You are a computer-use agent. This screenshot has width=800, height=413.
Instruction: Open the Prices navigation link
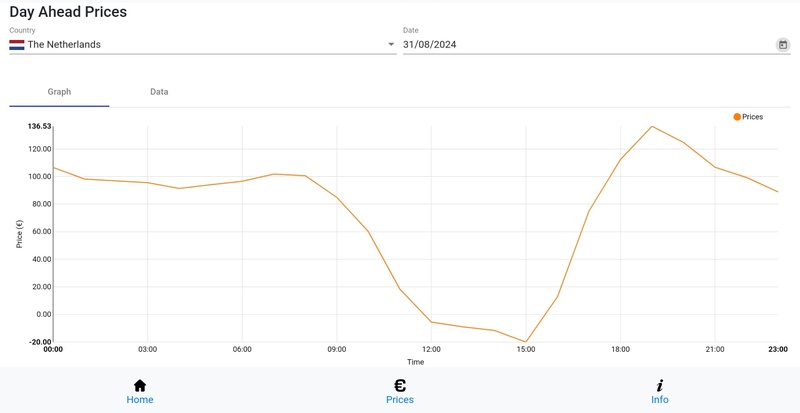(x=400, y=400)
